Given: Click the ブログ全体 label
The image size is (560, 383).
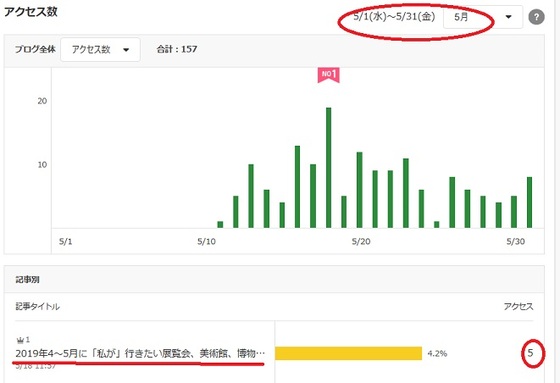Looking at the screenshot, I should tap(35, 49).
